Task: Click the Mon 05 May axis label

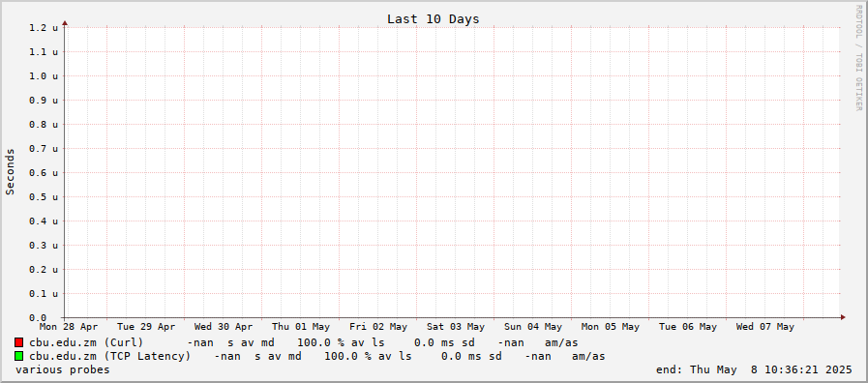Action: pyautogui.click(x=611, y=327)
